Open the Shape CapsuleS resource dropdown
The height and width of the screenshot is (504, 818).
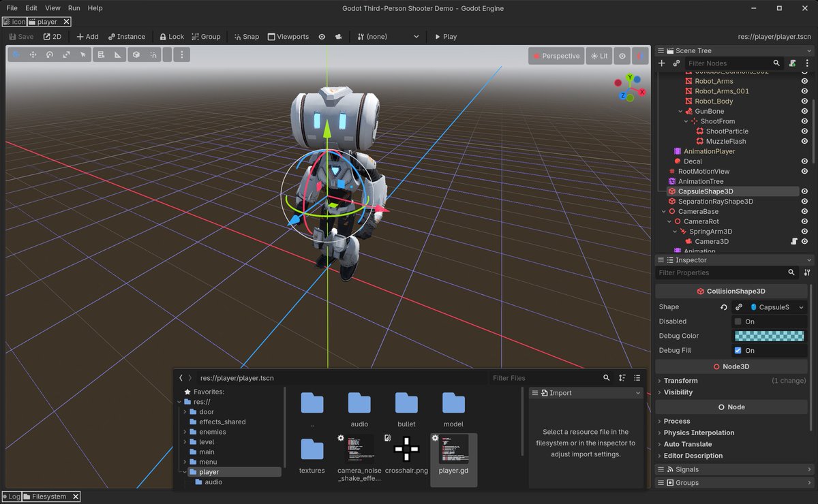[x=800, y=307]
